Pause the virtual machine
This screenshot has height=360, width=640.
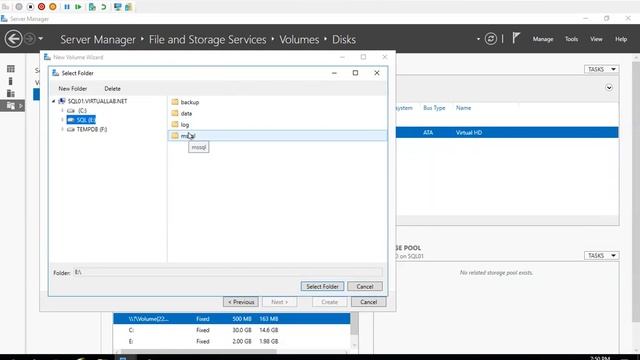(x=67, y=7)
